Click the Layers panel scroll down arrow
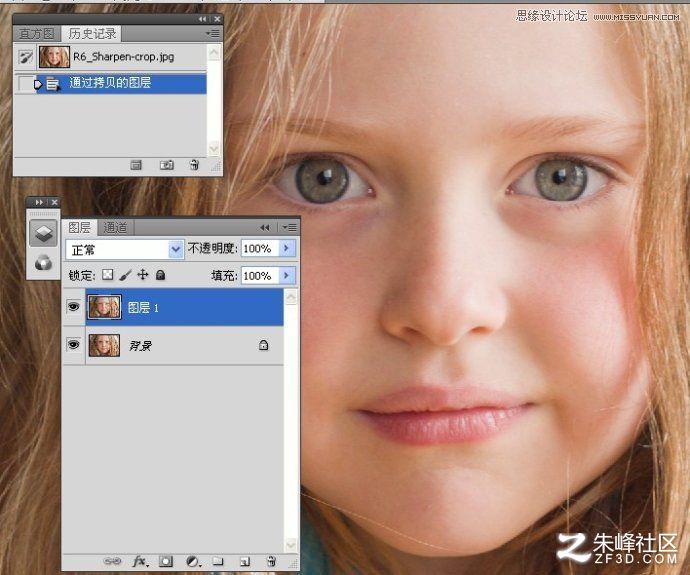690x575 pixels. click(x=291, y=546)
